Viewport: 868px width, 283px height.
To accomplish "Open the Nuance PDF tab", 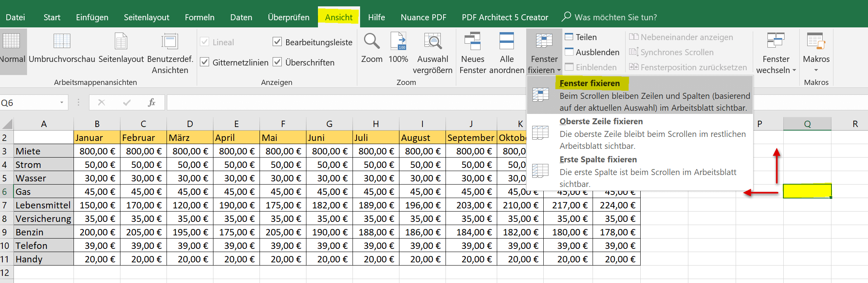I will [x=424, y=17].
